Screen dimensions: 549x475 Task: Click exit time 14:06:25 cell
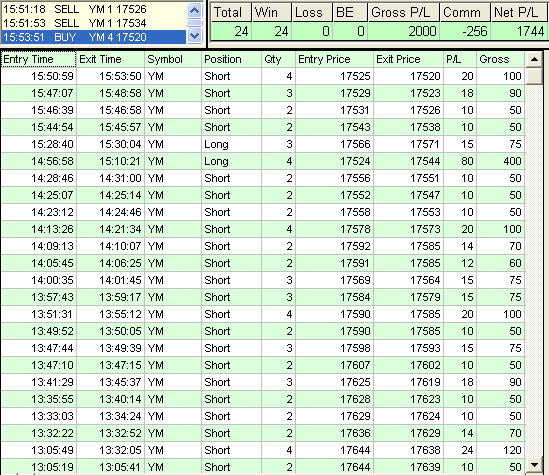[110, 263]
